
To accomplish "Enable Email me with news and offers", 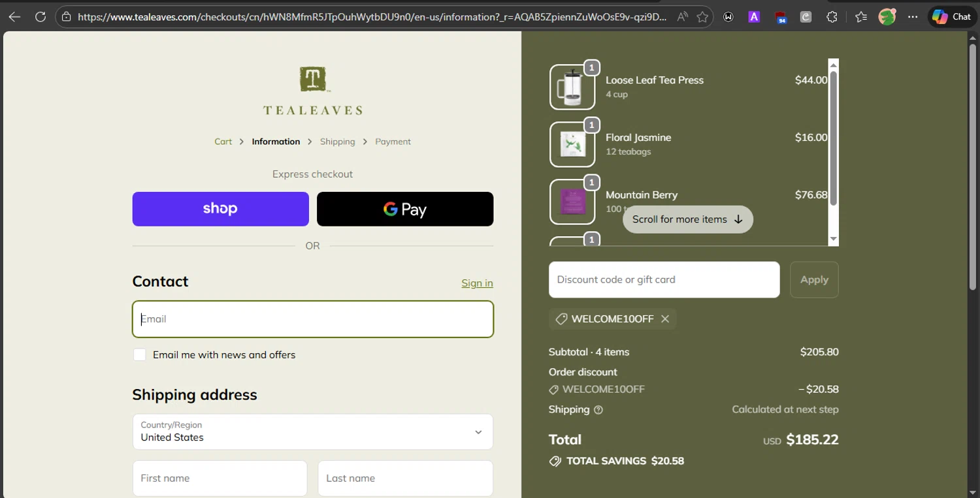I will [140, 354].
